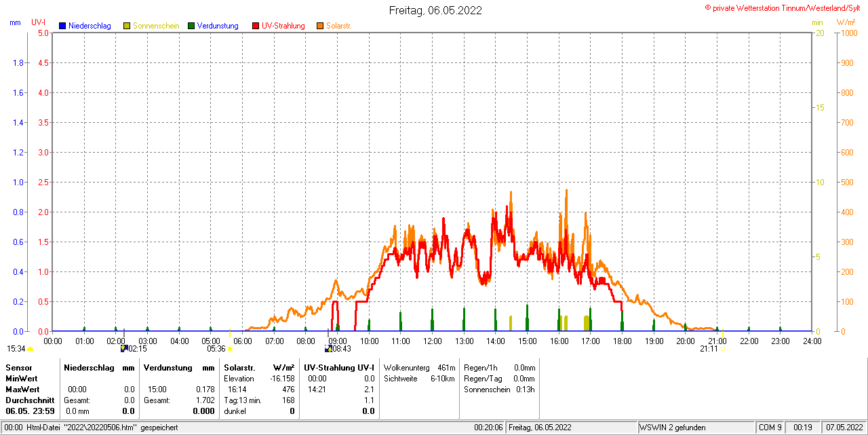The width and height of the screenshot is (868, 435).
Task: Click the Regen/1h value 0.0mm
Action: pyautogui.click(x=524, y=368)
